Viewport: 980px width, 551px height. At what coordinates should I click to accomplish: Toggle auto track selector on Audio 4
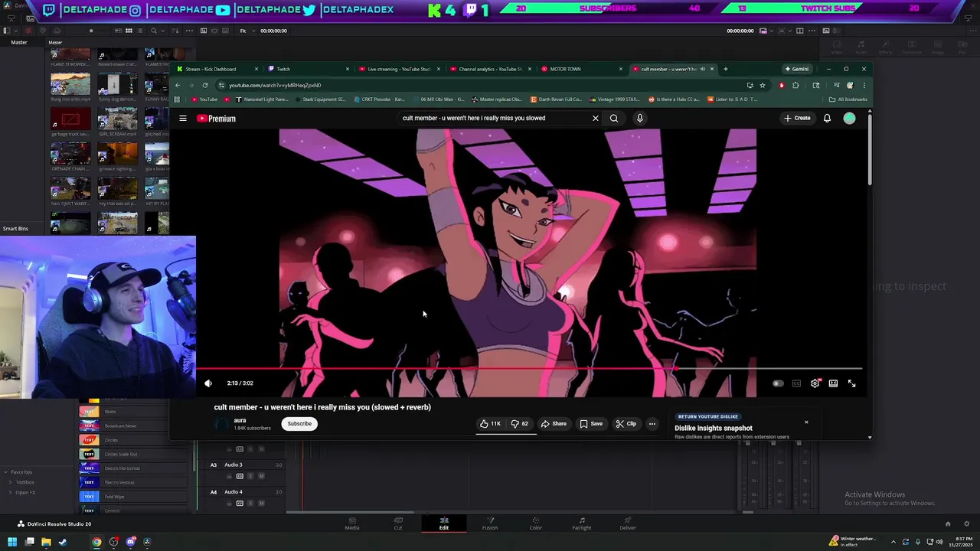(240, 504)
